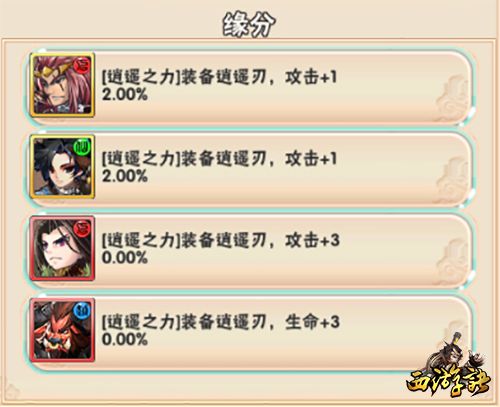Click cloud ornament in first bond row
The height and width of the screenshot is (407, 500).
pos(453,97)
